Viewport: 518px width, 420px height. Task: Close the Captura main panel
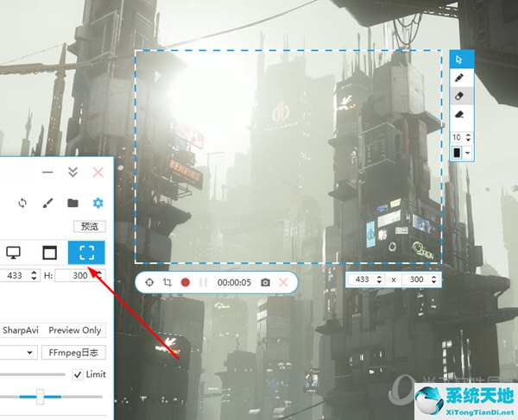coord(98,172)
